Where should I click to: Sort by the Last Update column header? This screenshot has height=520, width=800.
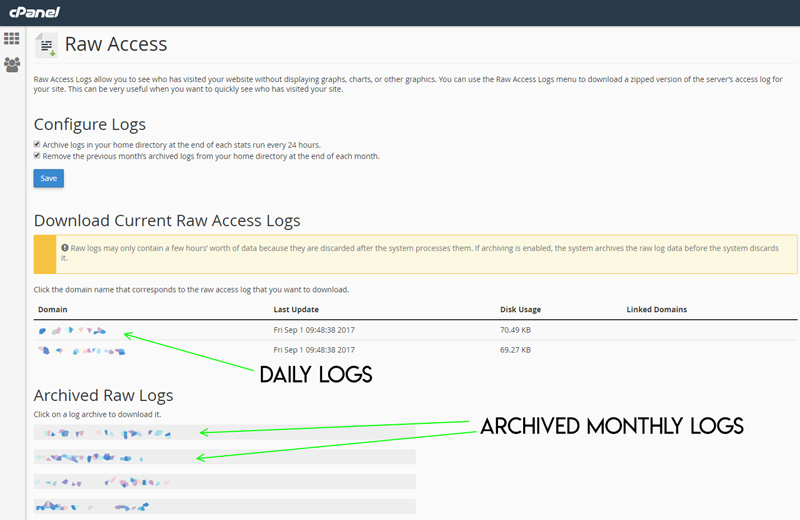coord(298,309)
